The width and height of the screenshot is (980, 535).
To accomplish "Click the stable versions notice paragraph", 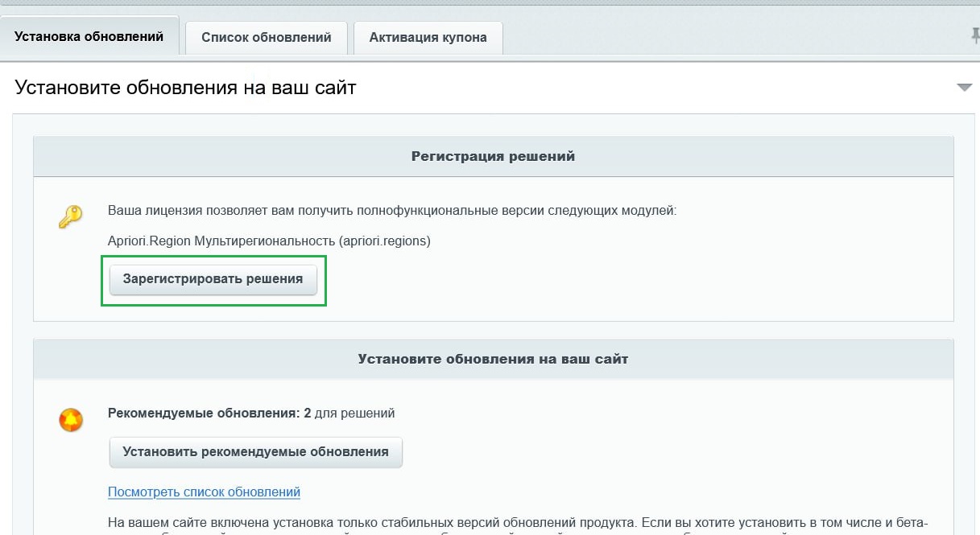I will tap(518, 523).
